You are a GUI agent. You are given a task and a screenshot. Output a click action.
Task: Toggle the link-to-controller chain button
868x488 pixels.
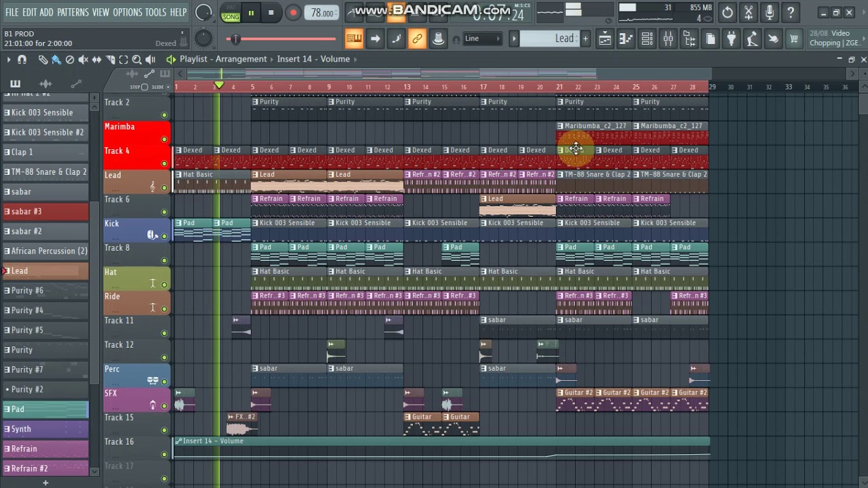pyautogui.click(x=417, y=39)
